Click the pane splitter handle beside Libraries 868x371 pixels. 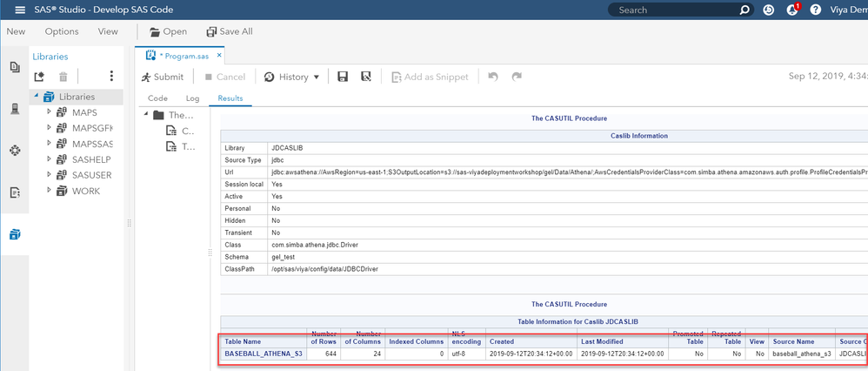pyautogui.click(x=130, y=223)
